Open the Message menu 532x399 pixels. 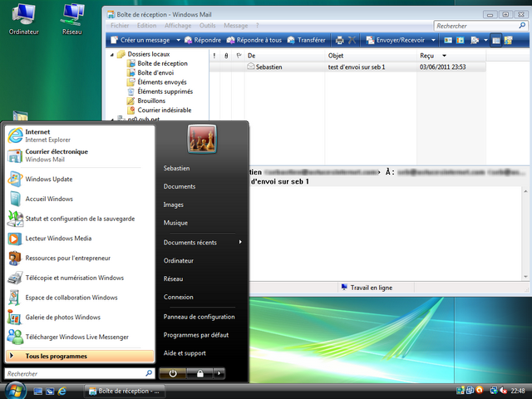point(235,26)
